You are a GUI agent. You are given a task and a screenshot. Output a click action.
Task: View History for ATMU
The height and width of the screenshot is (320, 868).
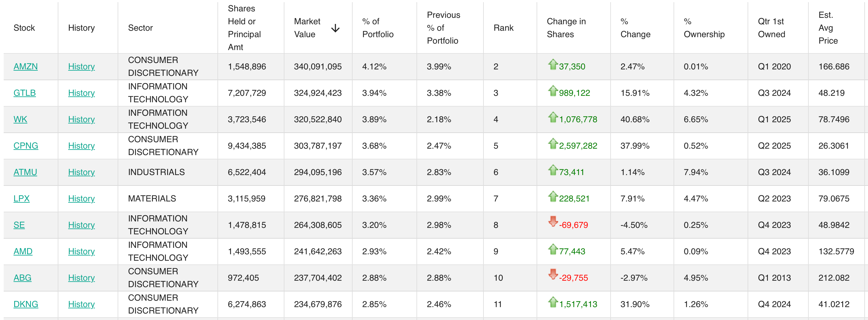81,172
